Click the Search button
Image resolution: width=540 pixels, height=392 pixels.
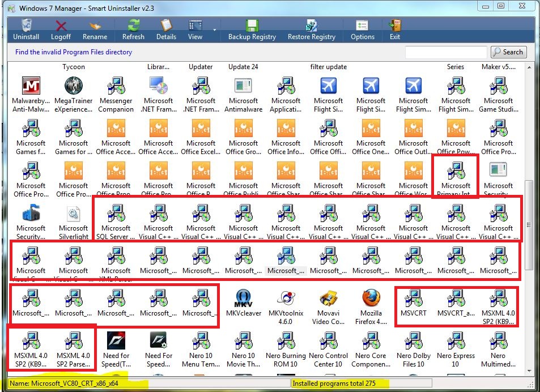pos(509,52)
